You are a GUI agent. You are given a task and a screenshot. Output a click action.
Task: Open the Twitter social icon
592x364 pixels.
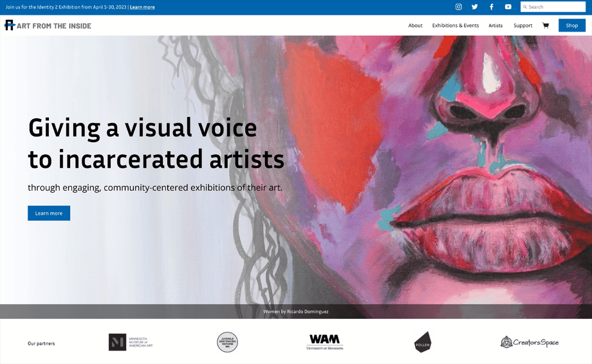tap(475, 7)
